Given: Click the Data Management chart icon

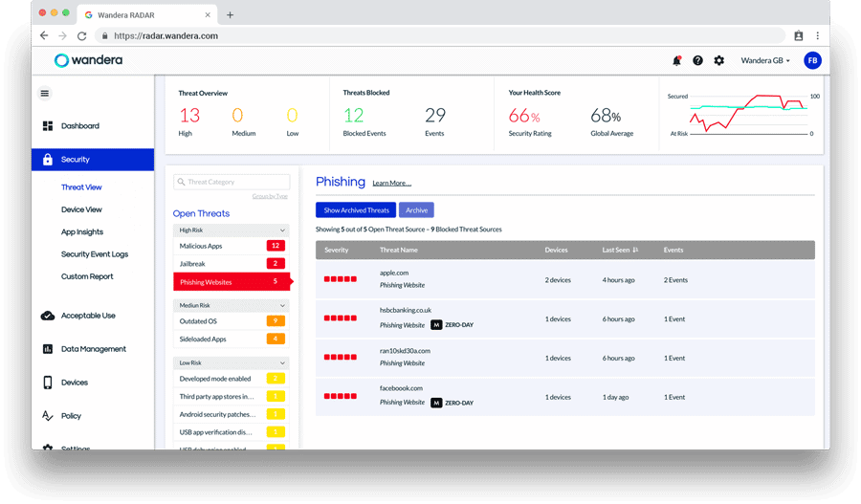Looking at the screenshot, I should [x=48, y=349].
